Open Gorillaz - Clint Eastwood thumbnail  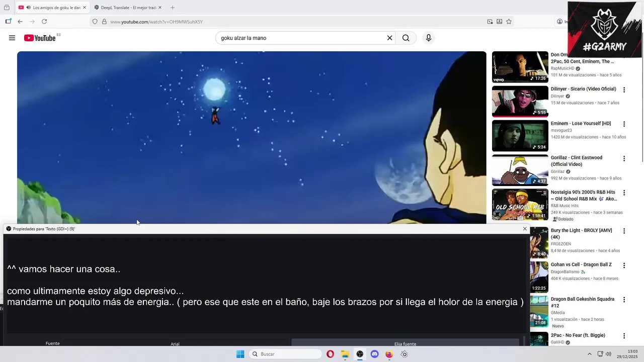point(520,170)
